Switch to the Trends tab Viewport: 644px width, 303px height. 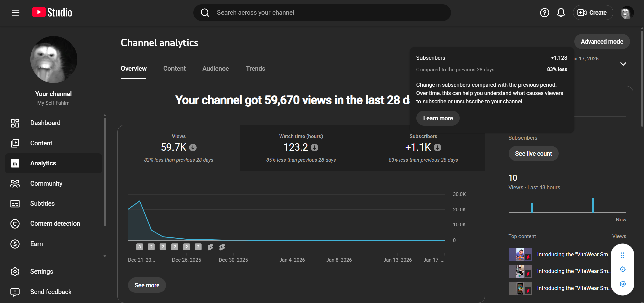point(255,69)
